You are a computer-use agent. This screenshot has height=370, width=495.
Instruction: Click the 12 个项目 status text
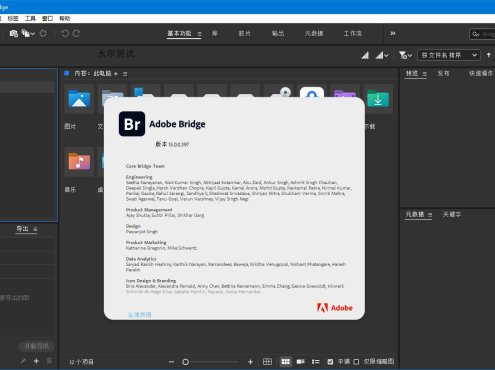(82, 362)
